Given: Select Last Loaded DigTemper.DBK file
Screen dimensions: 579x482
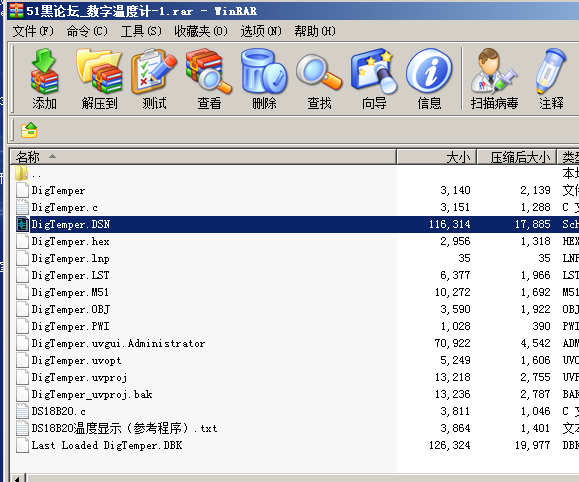Looking at the screenshot, I should point(107,445).
